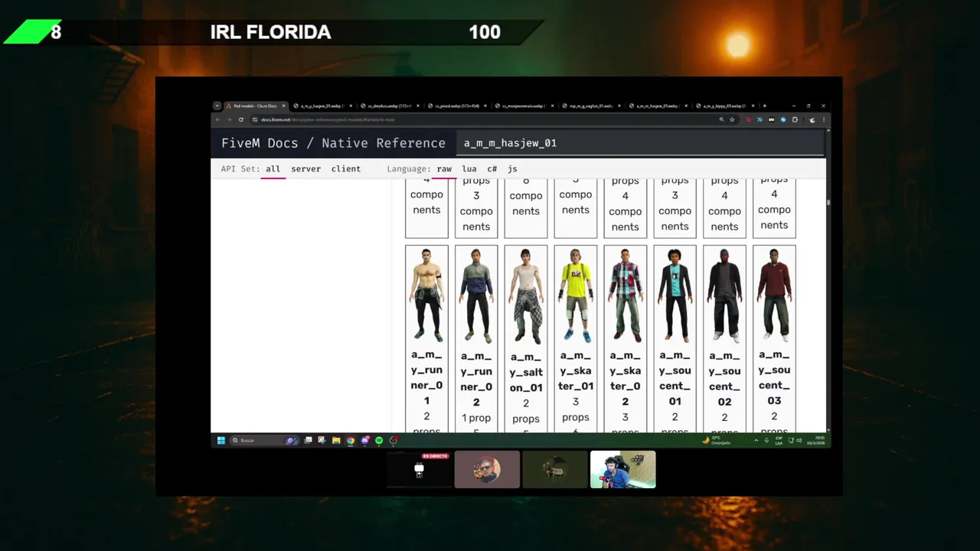Viewport: 980px width, 551px height.
Task: Switch to the cs_dreyfuss.webp tab
Action: (388, 106)
